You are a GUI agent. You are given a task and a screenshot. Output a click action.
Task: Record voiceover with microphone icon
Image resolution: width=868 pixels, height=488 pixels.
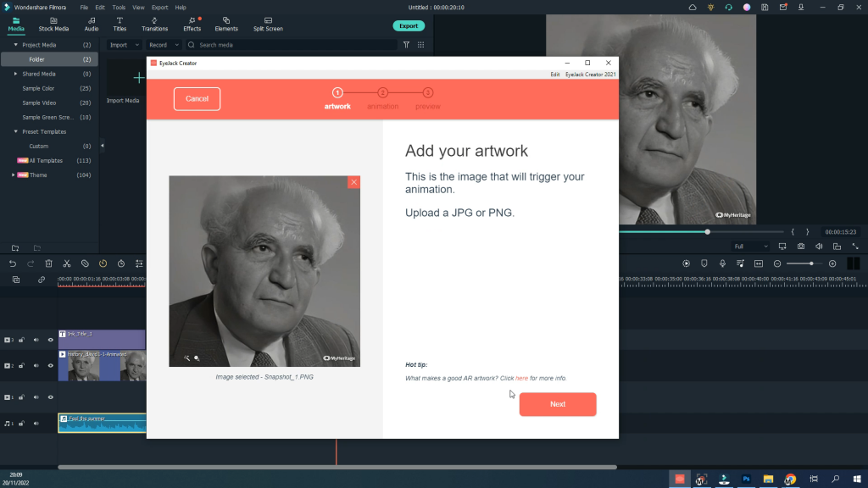(722, 264)
